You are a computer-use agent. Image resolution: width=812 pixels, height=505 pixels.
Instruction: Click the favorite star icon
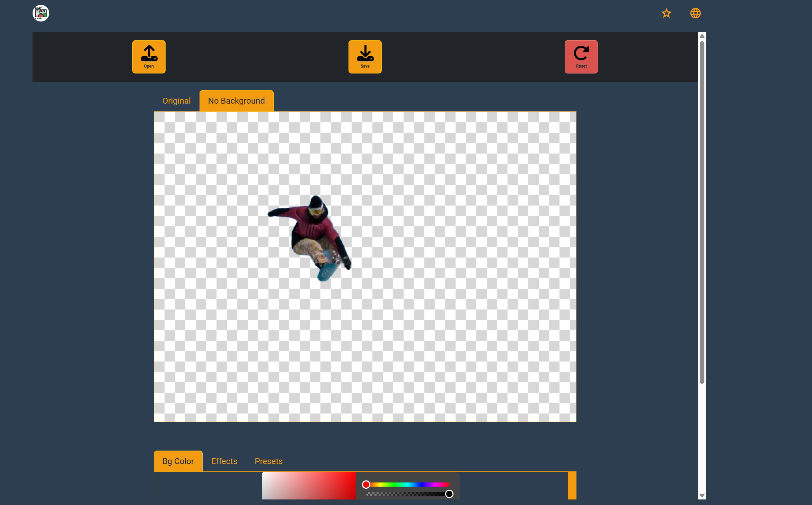click(x=666, y=13)
